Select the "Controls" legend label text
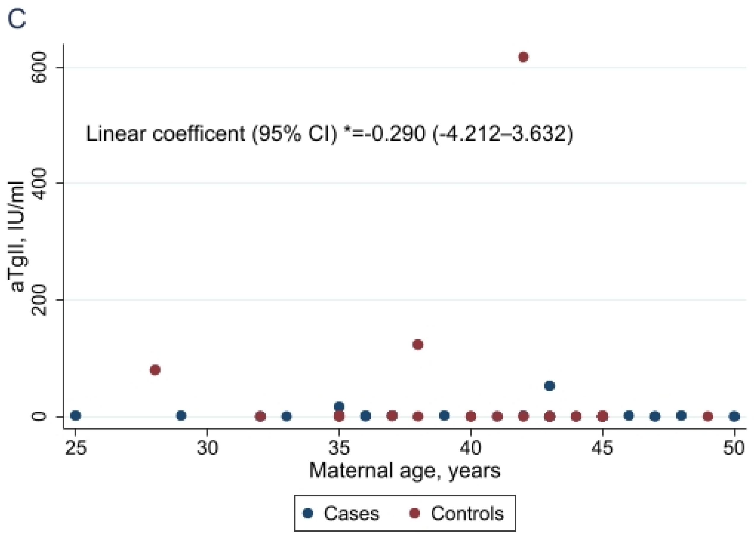This screenshot has height=540, width=756. [x=467, y=514]
